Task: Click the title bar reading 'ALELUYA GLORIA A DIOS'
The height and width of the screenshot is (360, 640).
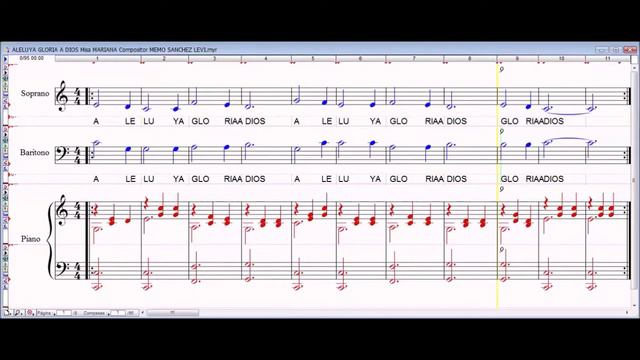Action: click(114, 49)
